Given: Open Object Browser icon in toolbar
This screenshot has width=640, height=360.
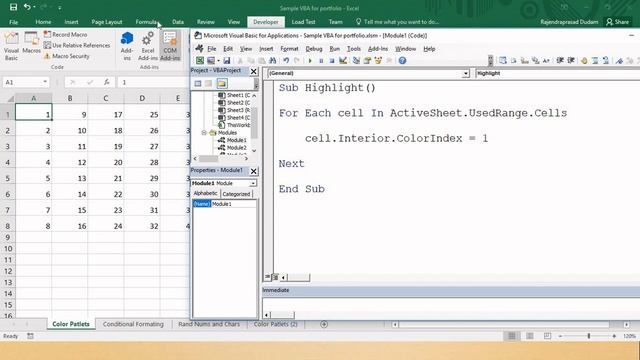Looking at the screenshot, I should pyautogui.click(x=378, y=61).
